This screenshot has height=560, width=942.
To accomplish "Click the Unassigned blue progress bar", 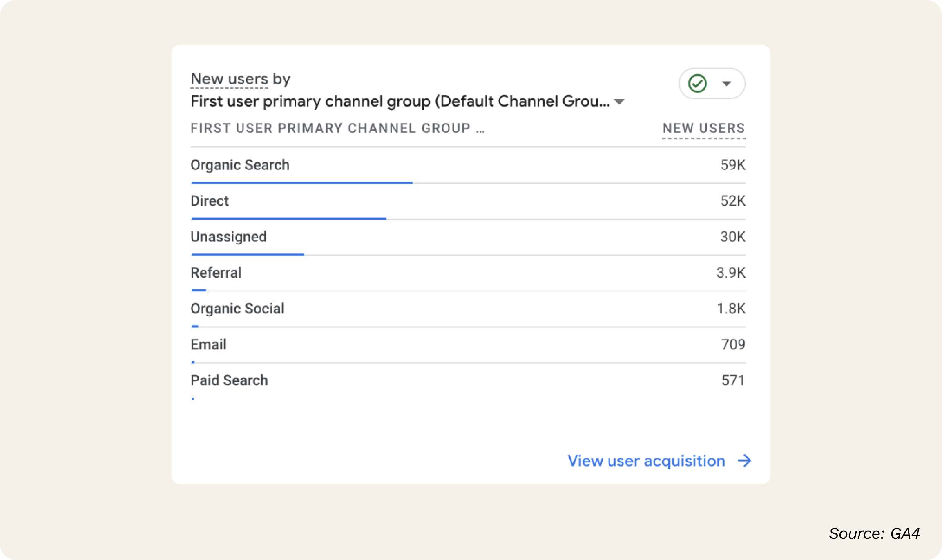I will click(x=247, y=254).
